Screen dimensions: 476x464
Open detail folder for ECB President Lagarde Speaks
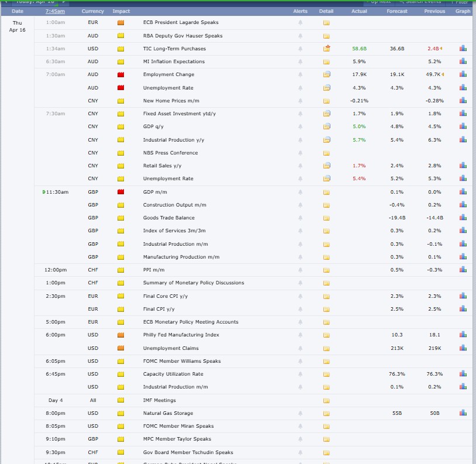click(326, 22)
